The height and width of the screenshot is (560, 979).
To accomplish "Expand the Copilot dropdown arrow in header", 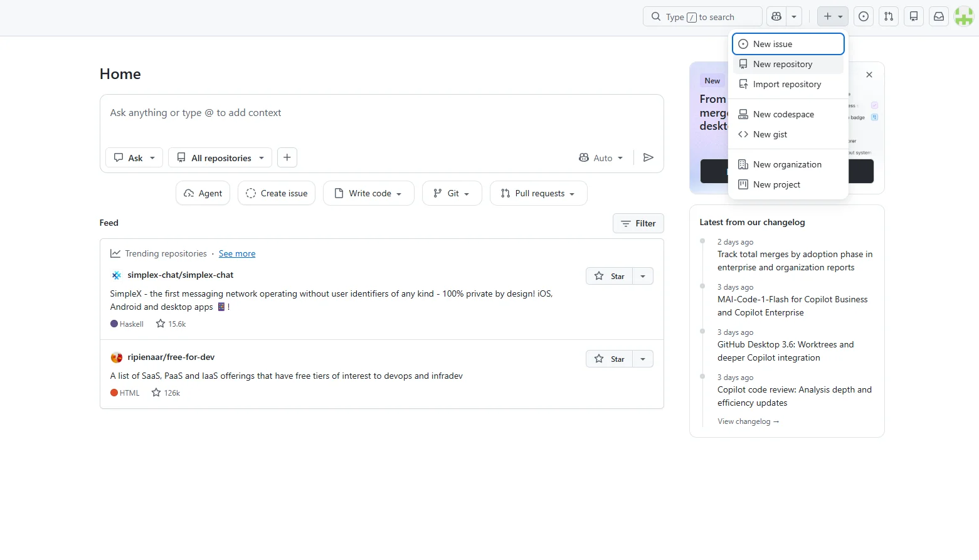I will pos(794,16).
